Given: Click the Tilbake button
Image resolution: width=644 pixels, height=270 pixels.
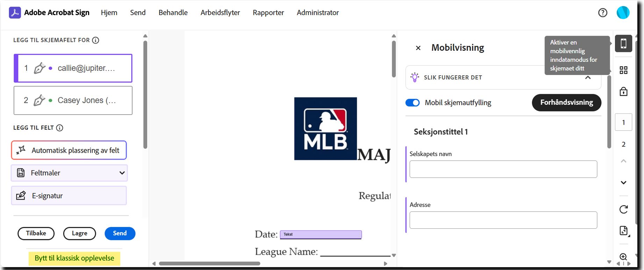Looking at the screenshot, I should (36, 233).
